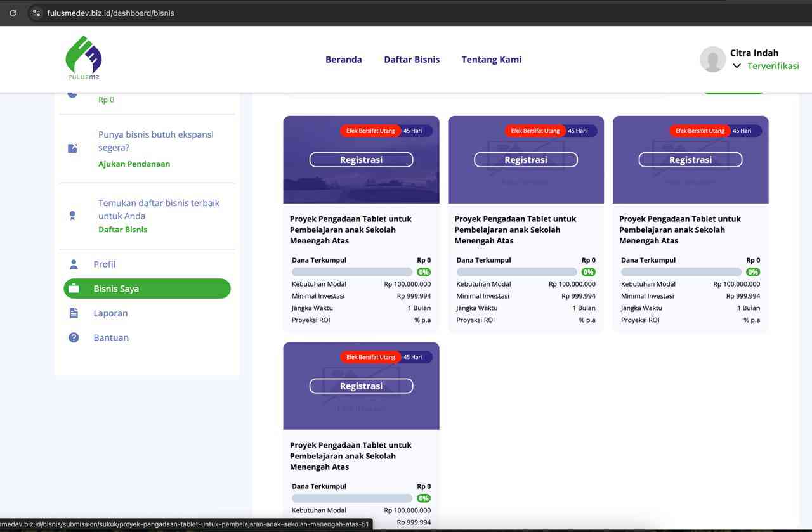
Task: Expand the Terverifikasi account chevron
Action: (737, 66)
